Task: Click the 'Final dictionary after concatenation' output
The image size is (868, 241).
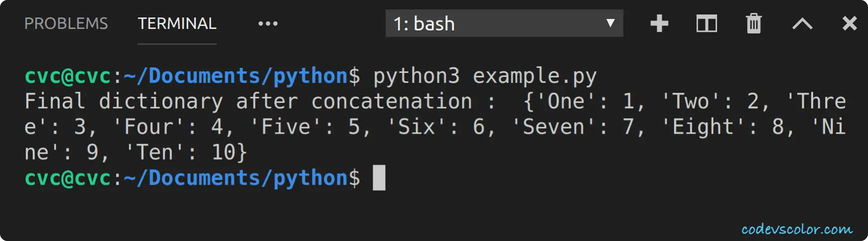Action: [248, 101]
